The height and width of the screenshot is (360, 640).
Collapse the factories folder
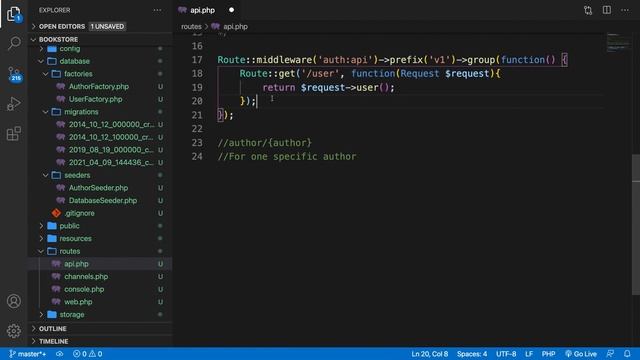coord(100,74)
